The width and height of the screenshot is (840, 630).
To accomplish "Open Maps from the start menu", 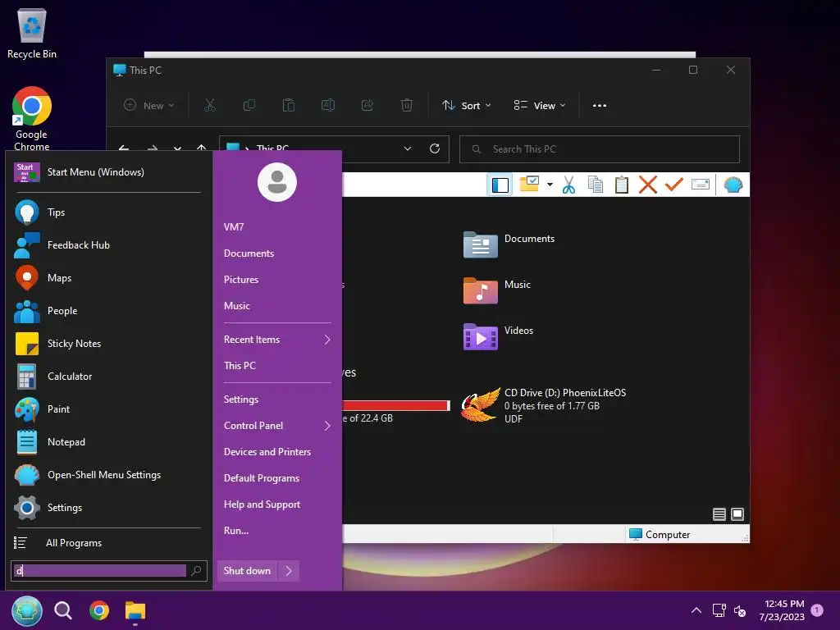I will pos(107,277).
